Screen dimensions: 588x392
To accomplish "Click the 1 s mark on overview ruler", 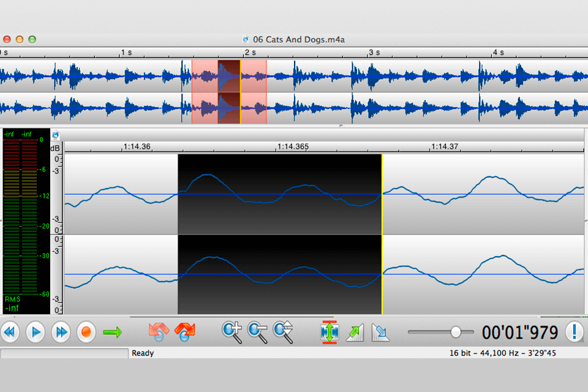I will 126,53.
